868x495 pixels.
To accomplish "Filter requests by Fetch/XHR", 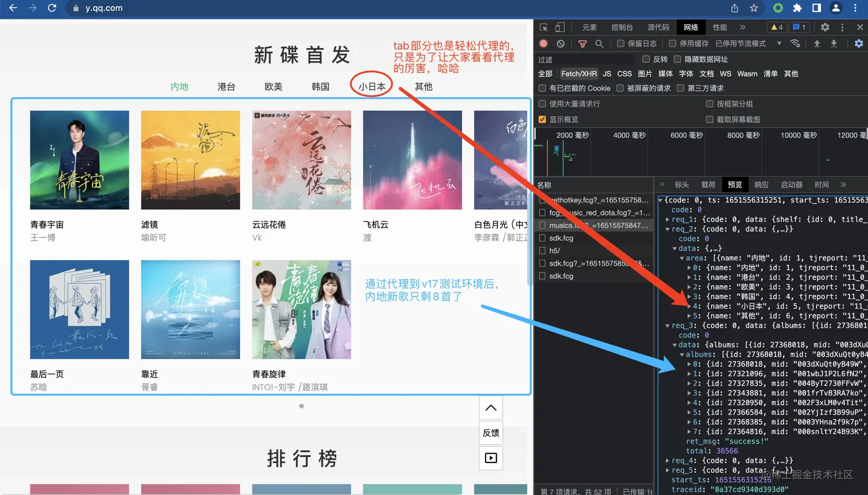I will [x=579, y=73].
